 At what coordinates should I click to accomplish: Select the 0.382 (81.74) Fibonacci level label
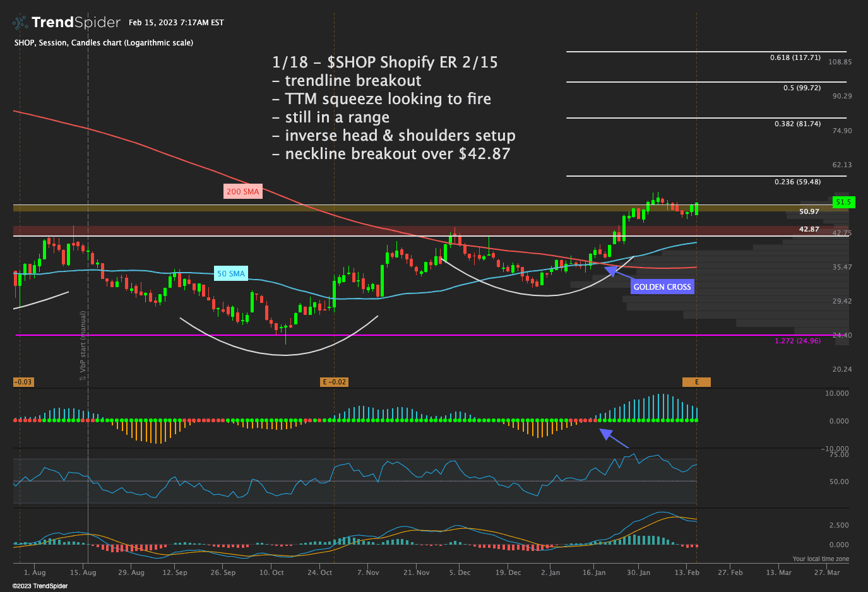[x=797, y=124]
